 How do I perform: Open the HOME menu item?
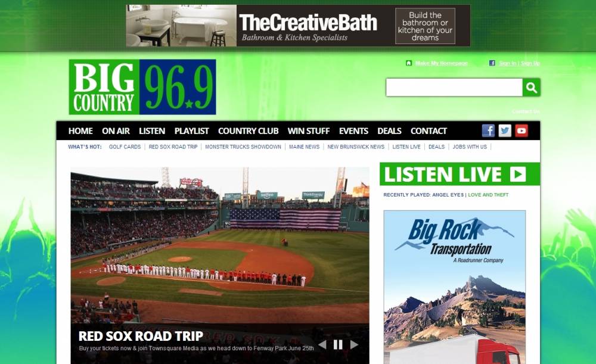pos(80,131)
